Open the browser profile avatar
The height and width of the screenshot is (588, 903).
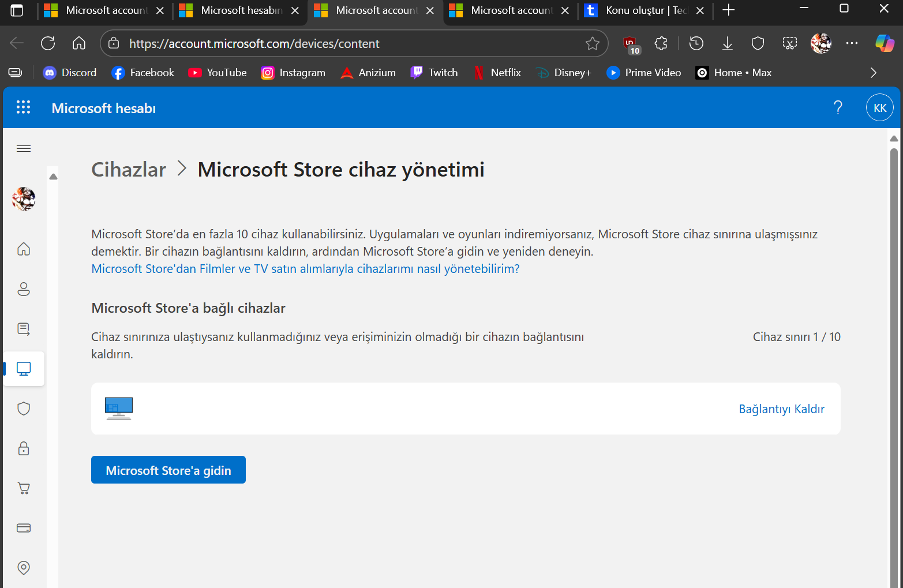tap(820, 43)
